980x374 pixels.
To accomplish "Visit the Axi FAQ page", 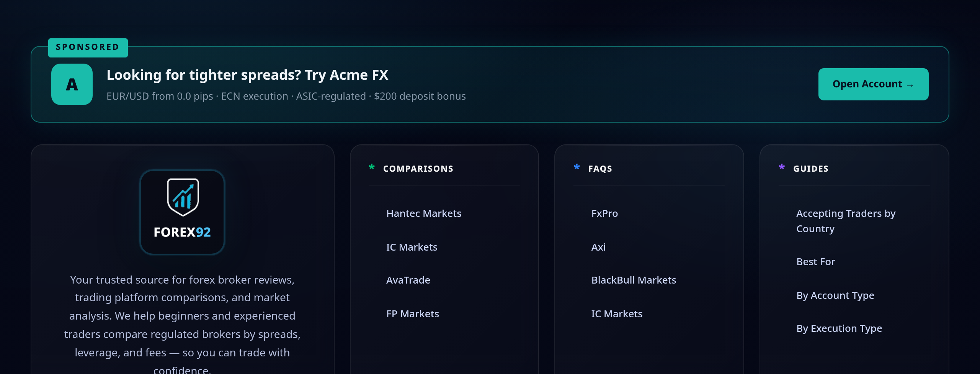I will (x=598, y=247).
